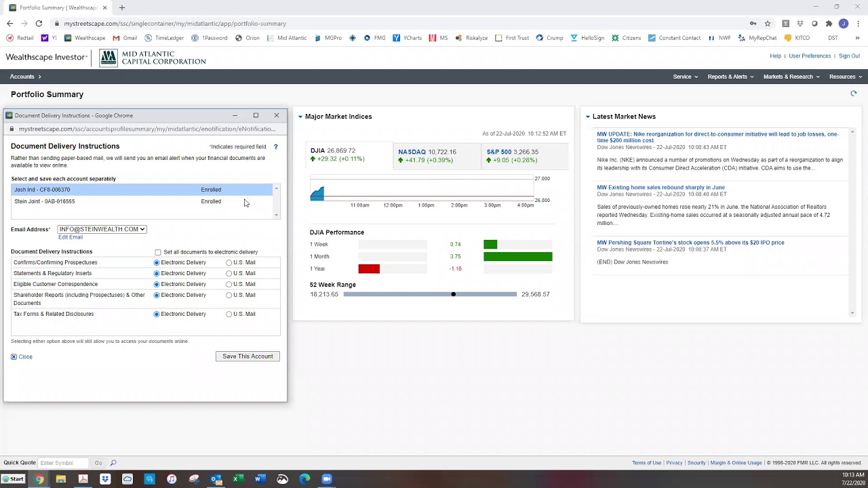
Task: Click the saved password key icon
Action: pos(753,23)
